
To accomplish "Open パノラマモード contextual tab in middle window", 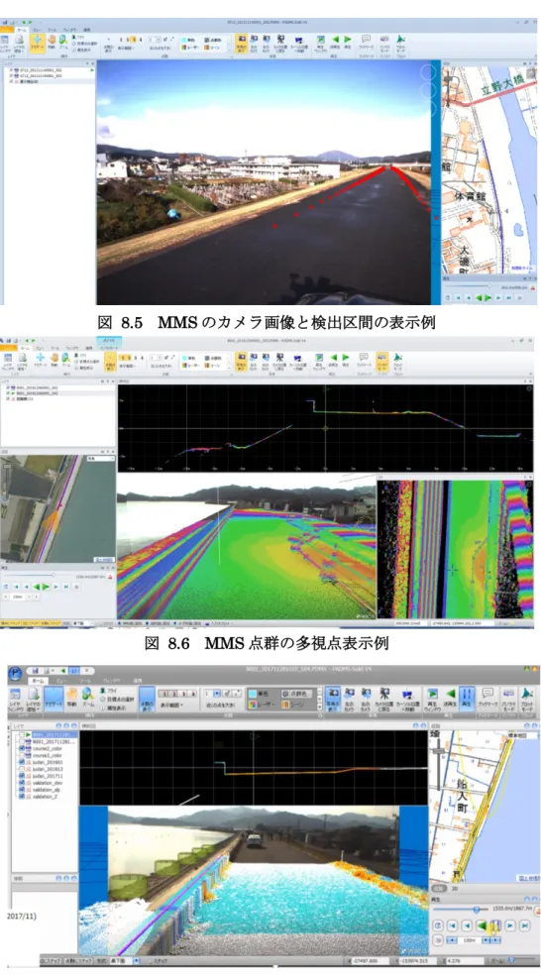I will tap(109, 347).
